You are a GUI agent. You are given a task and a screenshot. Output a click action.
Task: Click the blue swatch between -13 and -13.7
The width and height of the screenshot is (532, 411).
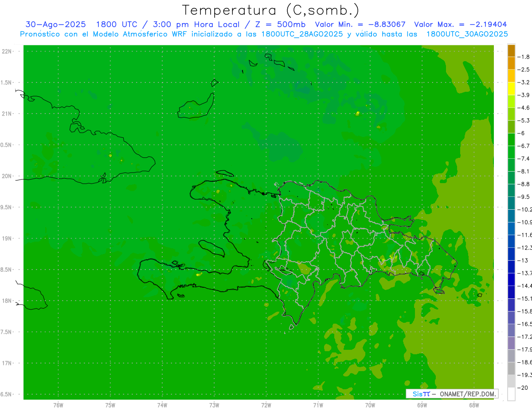pyautogui.click(x=511, y=266)
